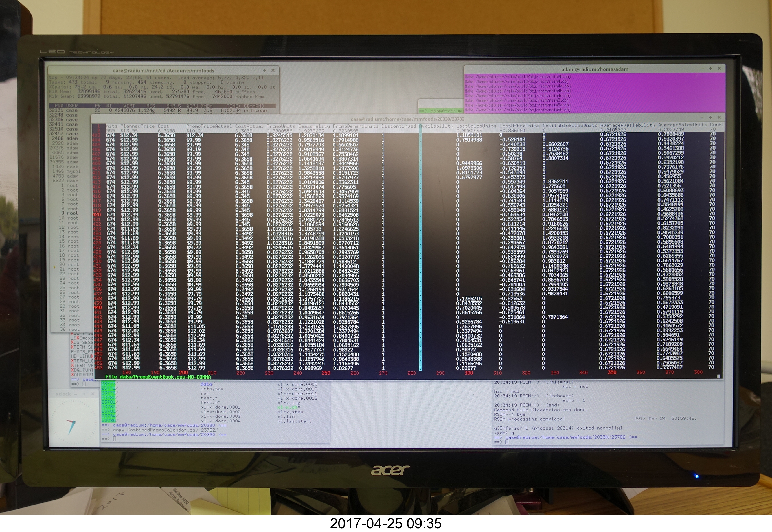772x532 pixels.
Task: Click the 23785/ directory entry
Action: pos(109,421)
